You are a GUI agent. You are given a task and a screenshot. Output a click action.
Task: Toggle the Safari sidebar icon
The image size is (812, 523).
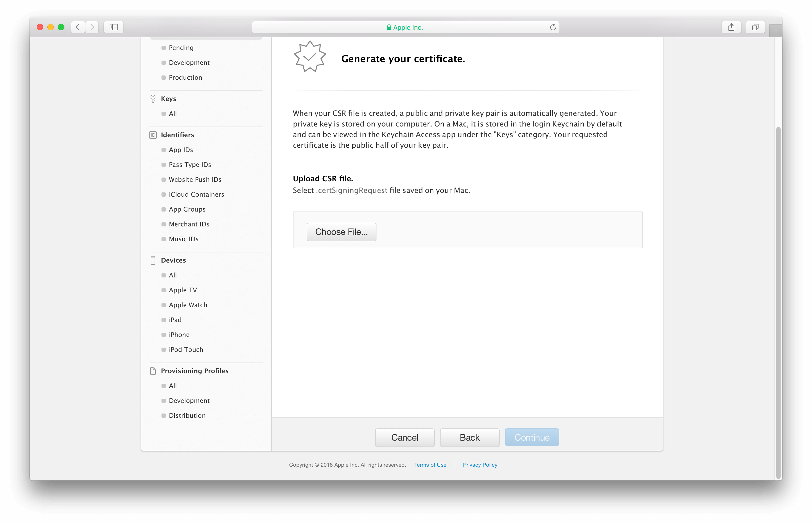click(x=114, y=27)
